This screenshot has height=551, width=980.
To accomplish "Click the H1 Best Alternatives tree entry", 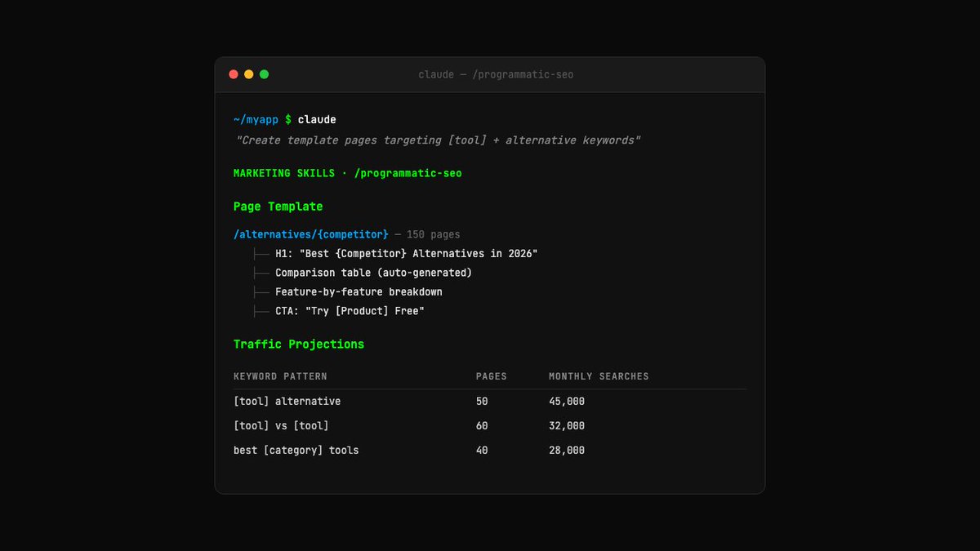I will tap(406, 254).
